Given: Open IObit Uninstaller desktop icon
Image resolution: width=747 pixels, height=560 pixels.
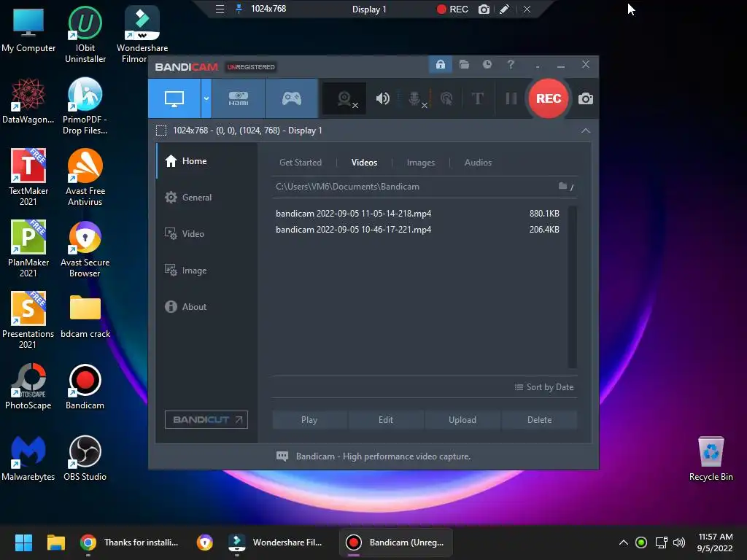Looking at the screenshot, I should click(85, 34).
